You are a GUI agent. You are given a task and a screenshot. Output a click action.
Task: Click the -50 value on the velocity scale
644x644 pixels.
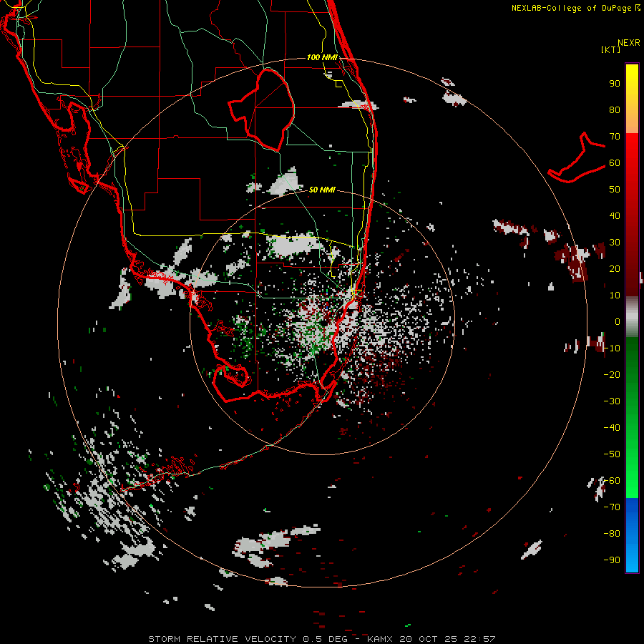(x=612, y=454)
